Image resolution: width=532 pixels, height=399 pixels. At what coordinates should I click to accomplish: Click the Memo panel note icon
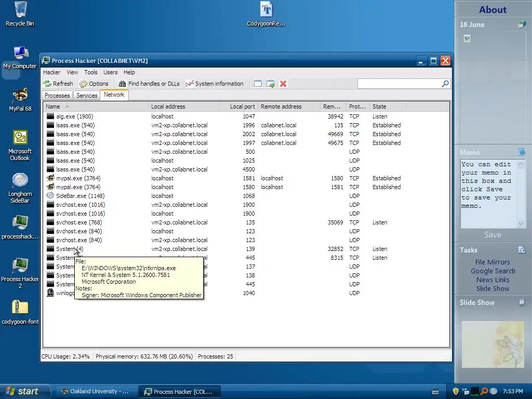[x=522, y=152]
